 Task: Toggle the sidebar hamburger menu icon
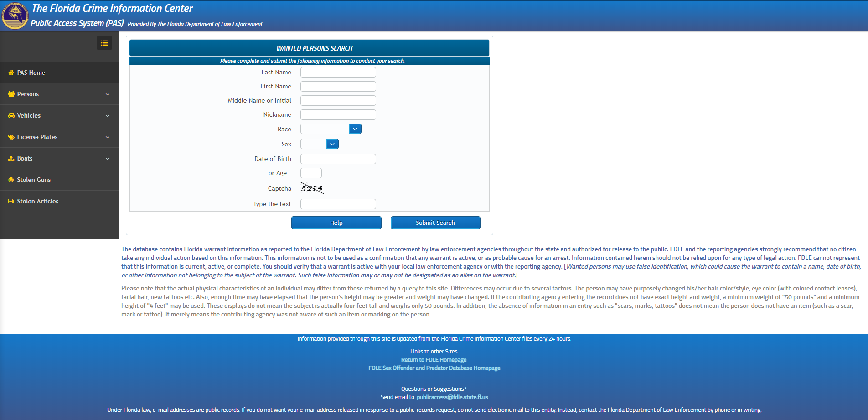[x=104, y=43]
